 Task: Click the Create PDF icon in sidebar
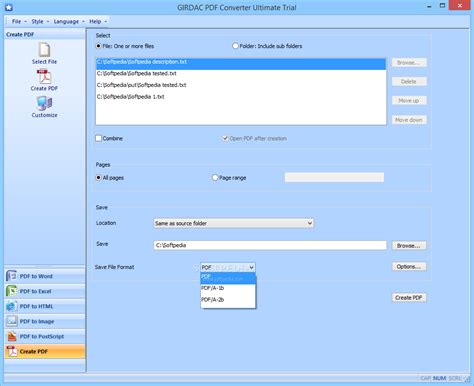pos(44,77)
